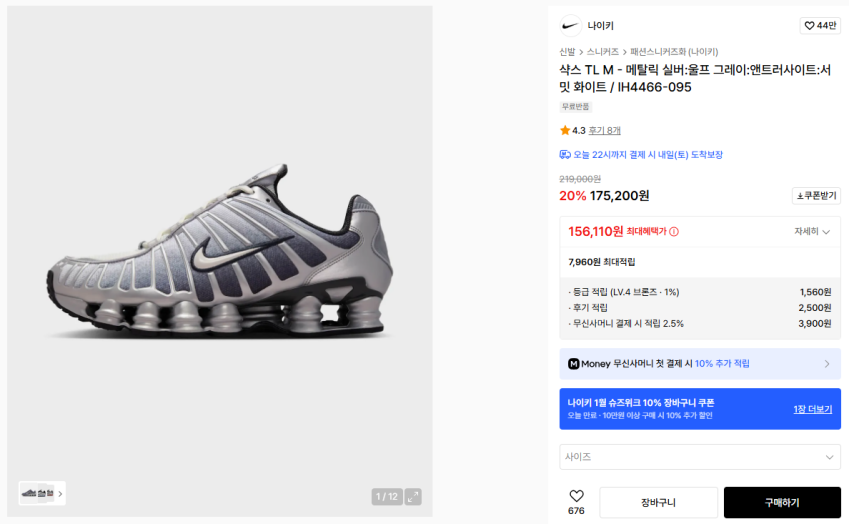This screenshot has height=524, width=849.
Task: Click the blue delivery truck icon
Action: (x=565, y=155)
